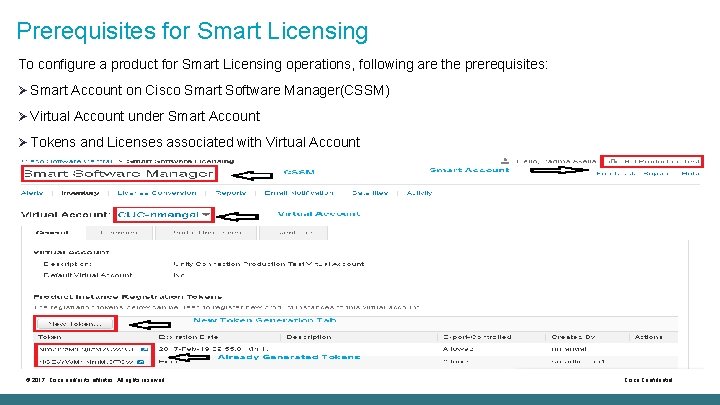Click the Created By column header

pyautogui.click(x=574, y=337)
